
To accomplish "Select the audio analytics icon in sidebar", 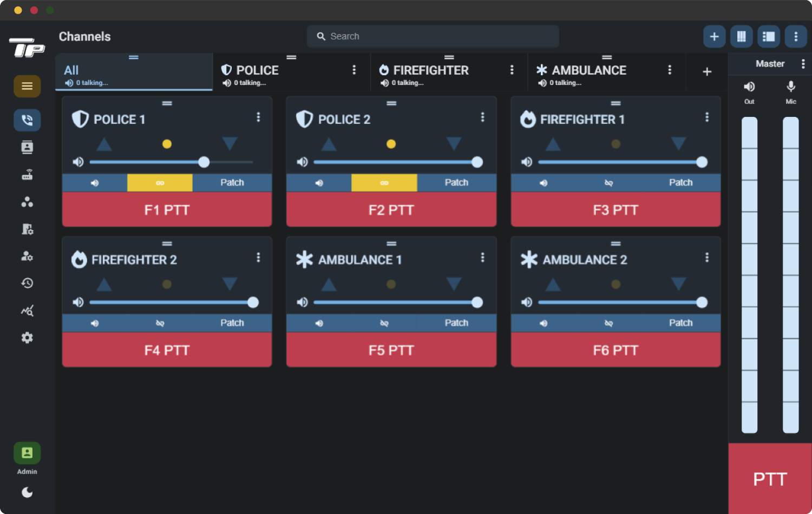I will 27,311.
